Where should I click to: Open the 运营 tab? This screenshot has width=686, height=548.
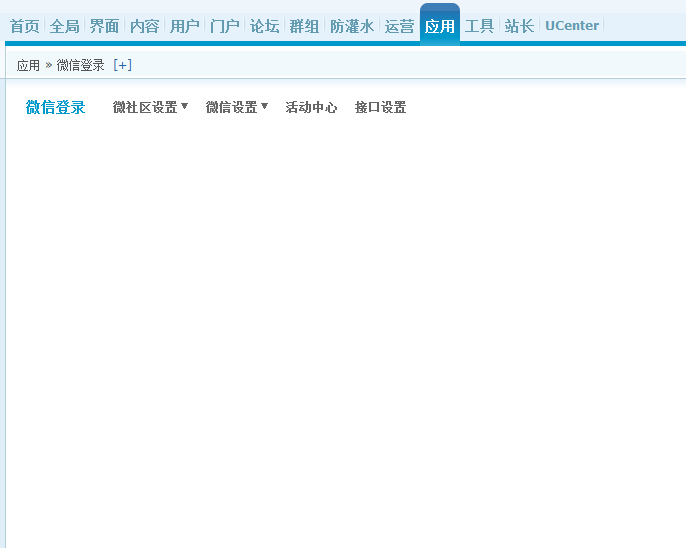point(399,26)
